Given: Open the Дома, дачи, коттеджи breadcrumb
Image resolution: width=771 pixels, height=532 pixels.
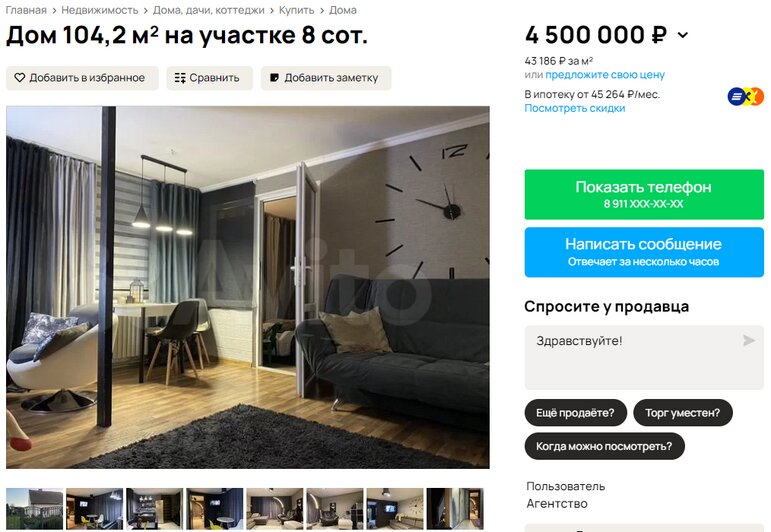Looking at the screenshot, I should 208,10.
